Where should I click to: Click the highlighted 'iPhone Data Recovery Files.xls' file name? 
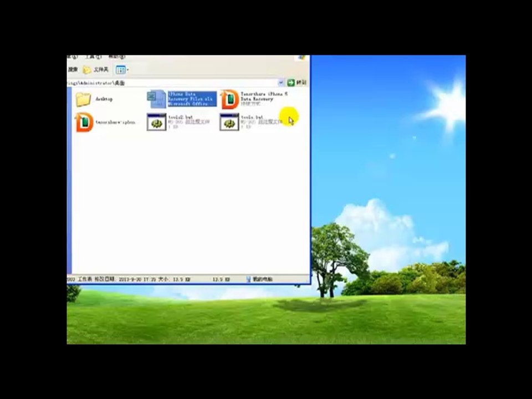(192, 99)
